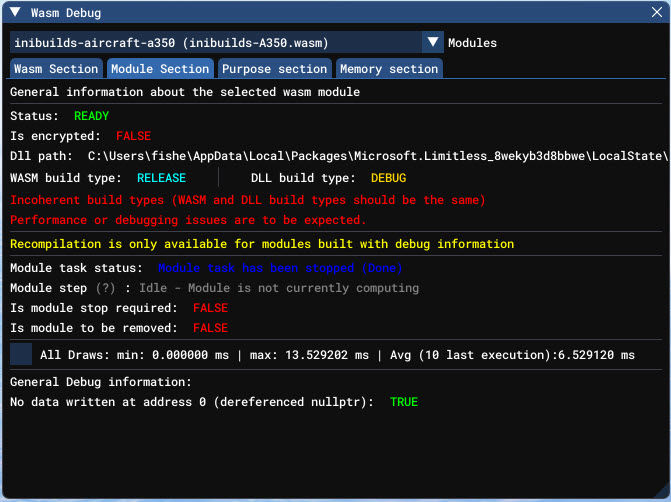This screenshot has width=671, height=502.
Task: Open the Purpose section tab
Action: 274,69
